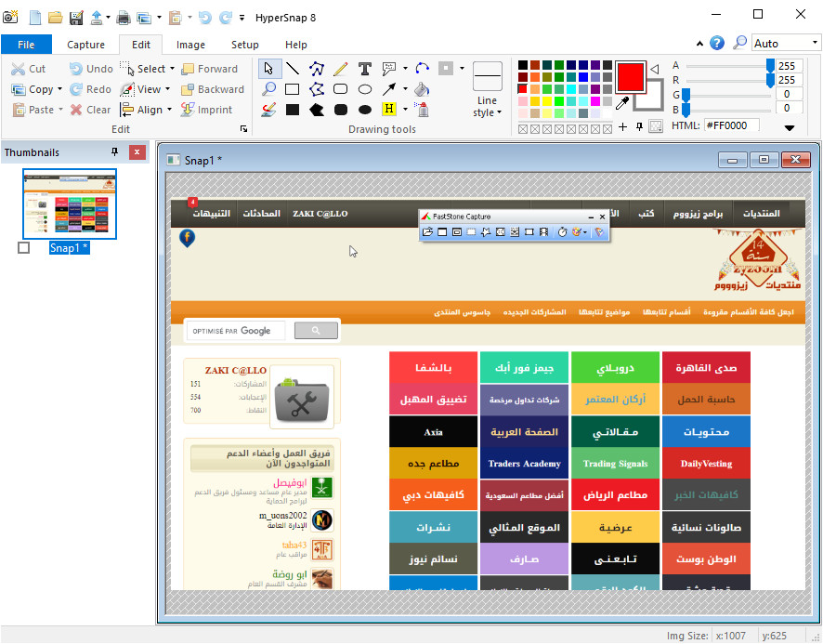
Task: Tick the Snap1 thumbnail checkbox
Action: click(23, 247)
